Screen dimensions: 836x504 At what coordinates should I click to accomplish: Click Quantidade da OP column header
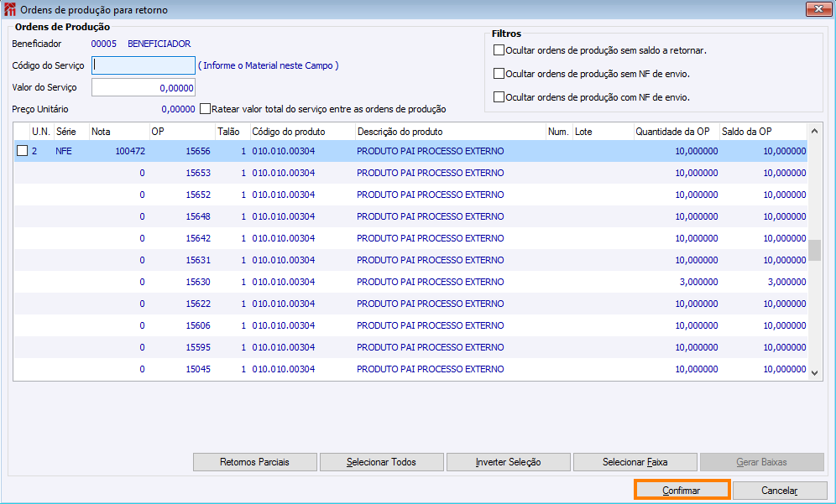[677, 132]
